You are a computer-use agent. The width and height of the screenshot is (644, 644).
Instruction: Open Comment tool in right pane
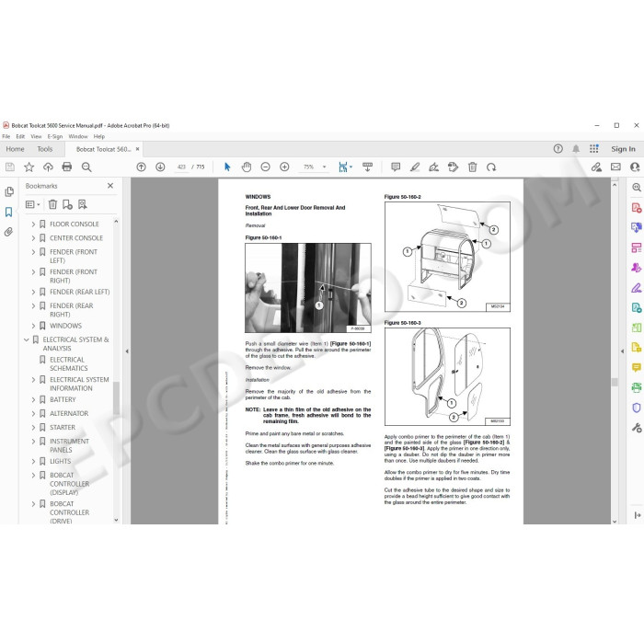coord(637,367)
